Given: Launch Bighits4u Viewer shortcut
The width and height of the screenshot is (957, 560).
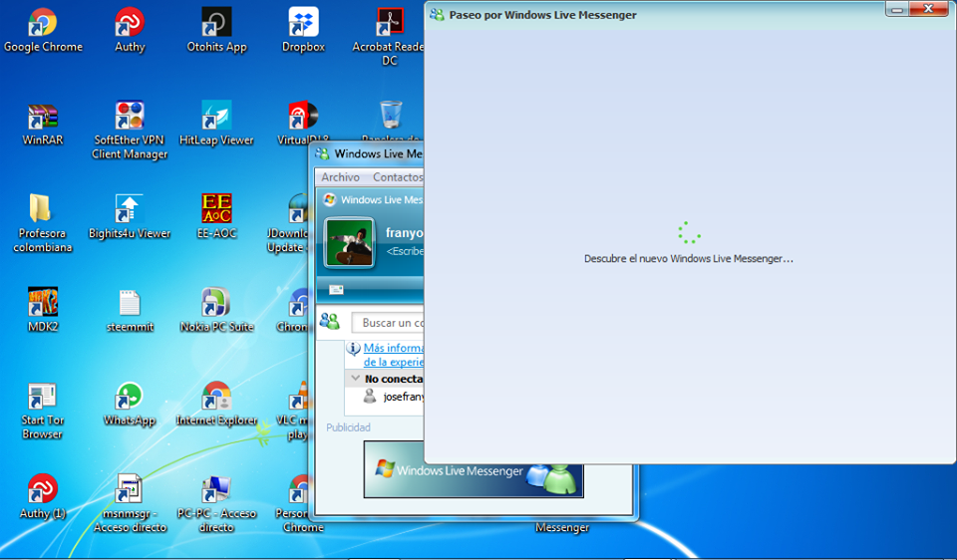Looking at the screenshot, I should pyautogui.click(x=130, y=217).
